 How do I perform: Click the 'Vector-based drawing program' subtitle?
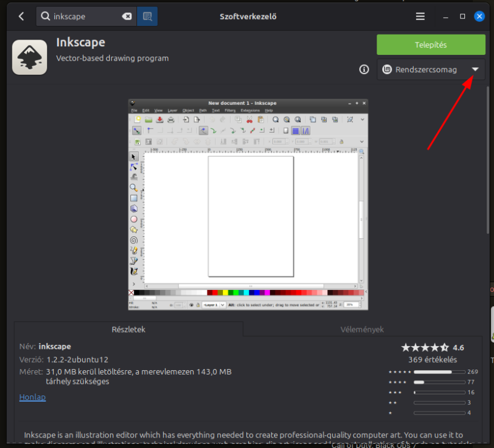tap(112, 58)
